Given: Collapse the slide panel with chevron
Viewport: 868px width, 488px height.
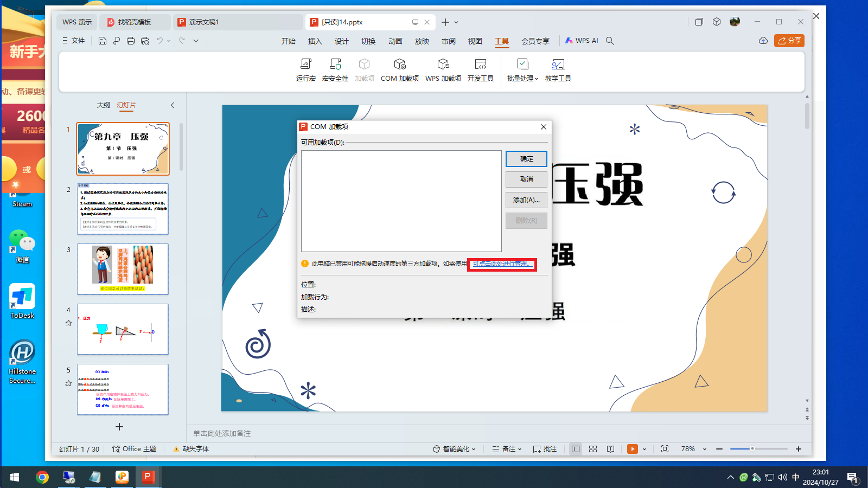Looking at the screenshot, I should (x=173, y=105).
